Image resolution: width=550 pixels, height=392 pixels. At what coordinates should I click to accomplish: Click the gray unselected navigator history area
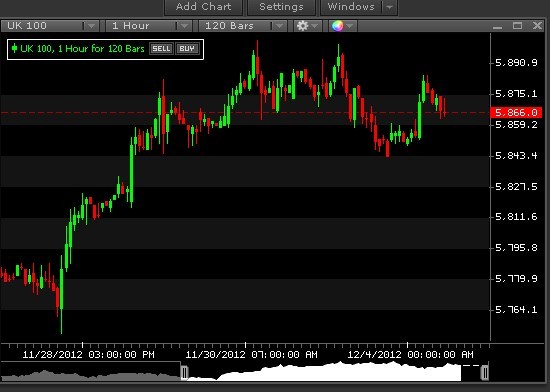(x=90, y=375)
